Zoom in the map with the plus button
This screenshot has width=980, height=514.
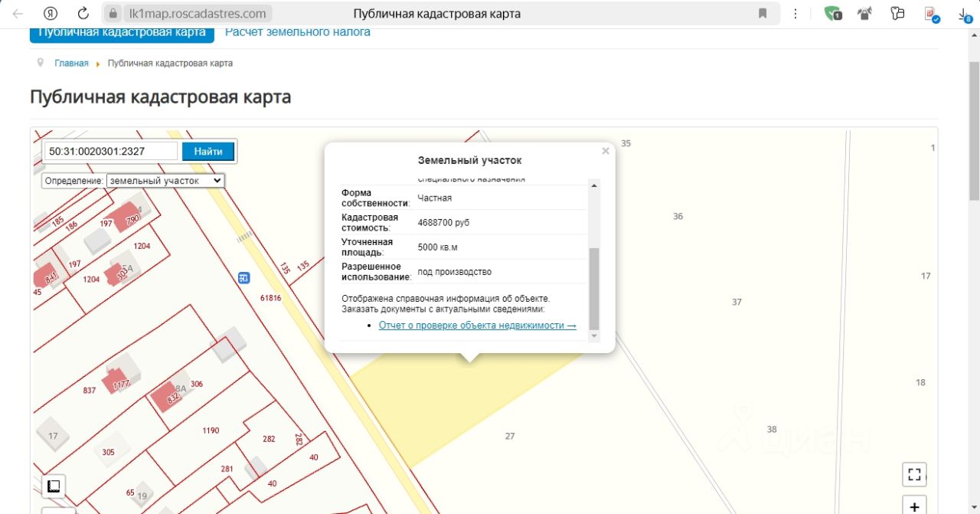914,506
